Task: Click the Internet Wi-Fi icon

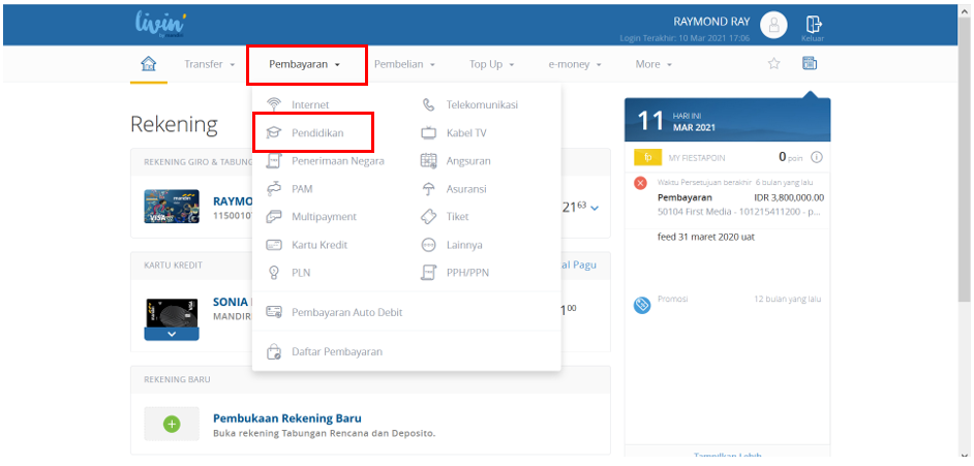Action: pyautogui.click(x=274, y=104)
